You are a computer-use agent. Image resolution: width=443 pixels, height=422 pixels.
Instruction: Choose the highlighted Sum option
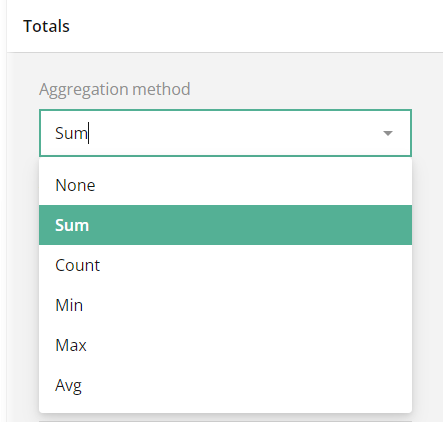[225, 225]
